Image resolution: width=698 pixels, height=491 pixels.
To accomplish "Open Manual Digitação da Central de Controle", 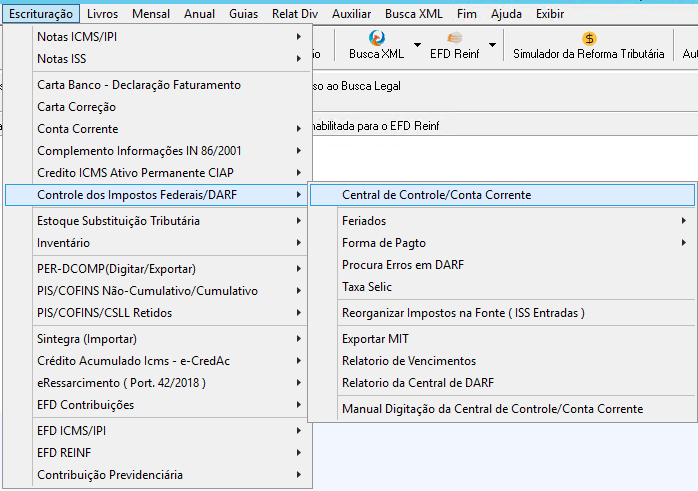I will pyautogui.click(x=502, y=409).
